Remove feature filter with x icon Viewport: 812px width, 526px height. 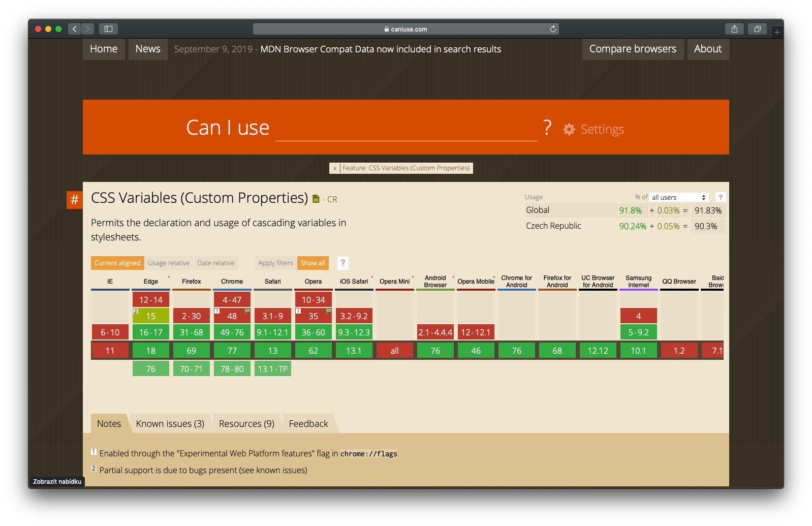[335, 168]
